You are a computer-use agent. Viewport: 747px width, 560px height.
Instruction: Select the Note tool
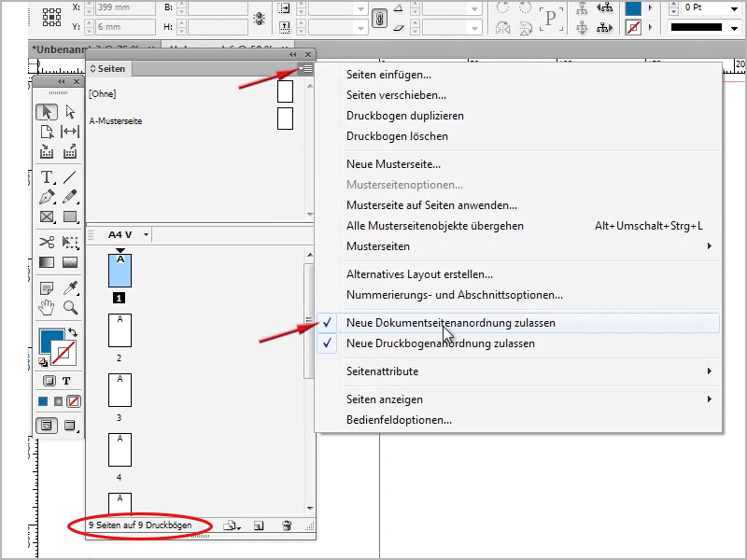coord(47,288)
